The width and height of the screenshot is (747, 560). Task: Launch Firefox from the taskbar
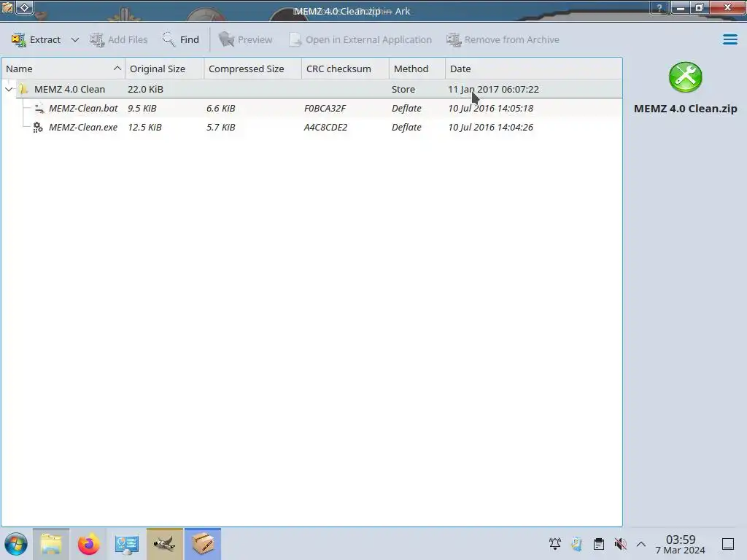coord(88,544)
